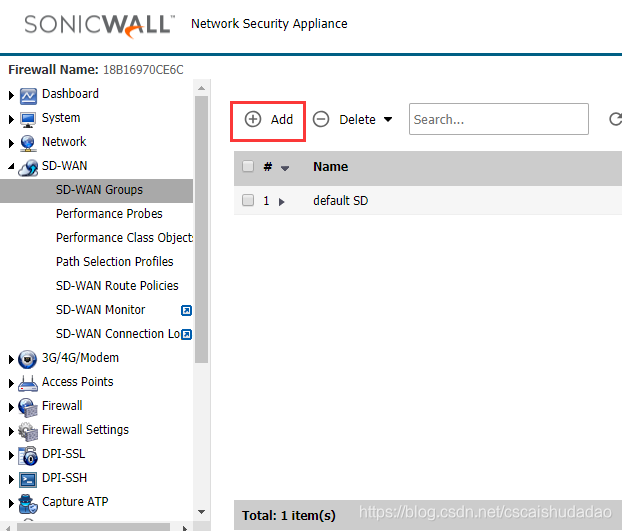The height and width of the screenshot is (531, 622).
Task: Click the sidebar horizontal scroll-right arrow
Action: pyautogui.click(x=184, y=528)
